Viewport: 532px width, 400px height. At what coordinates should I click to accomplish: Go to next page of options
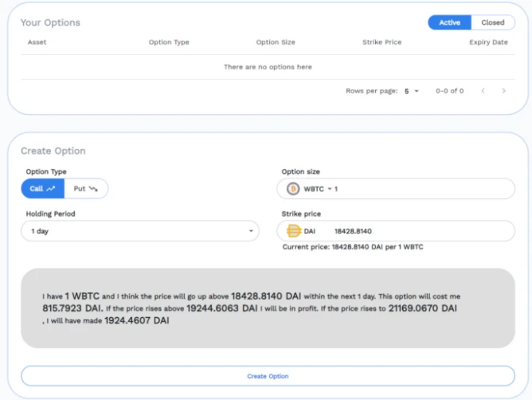coord(503,91)
